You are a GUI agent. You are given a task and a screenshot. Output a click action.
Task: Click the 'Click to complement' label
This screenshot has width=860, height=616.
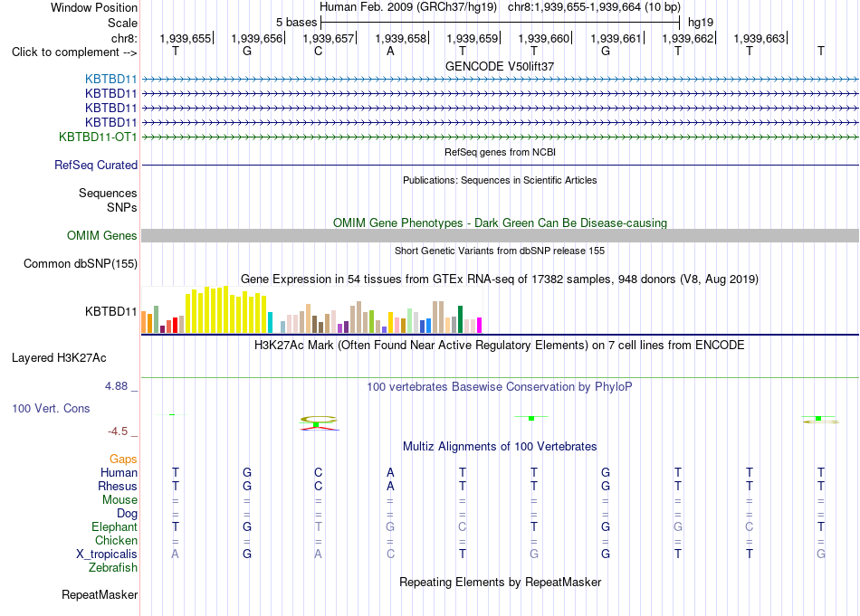pyautogui.click(x=74, y=52)
